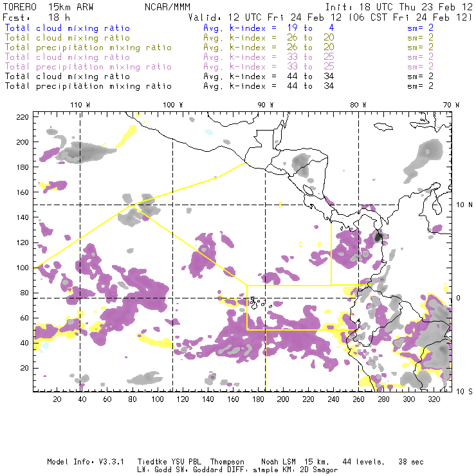Click the '70 W' longitude label
The height and width of the screenshot is (476, 476).
point(451,105)
